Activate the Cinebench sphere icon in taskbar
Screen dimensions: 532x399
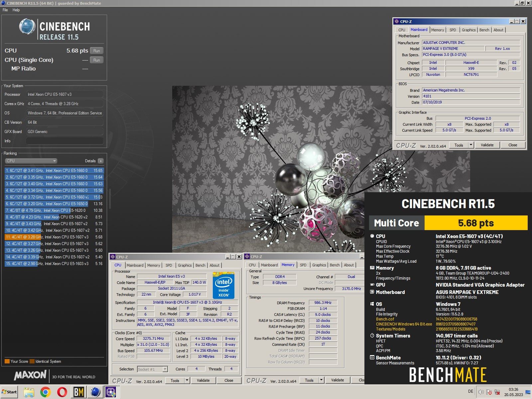click(95, 392)
